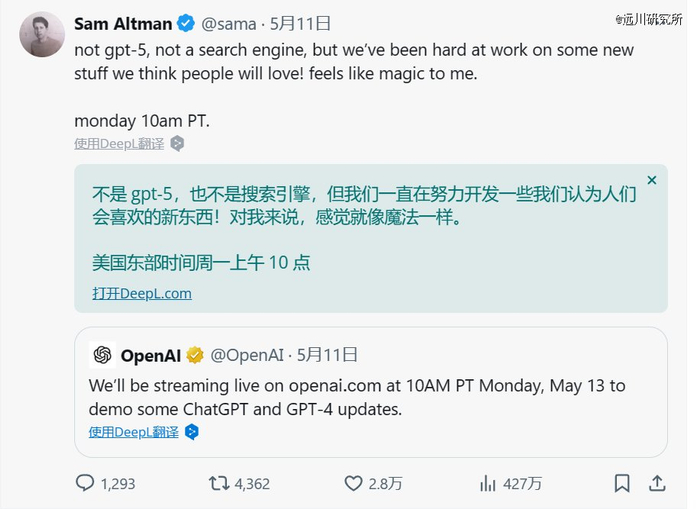Open the @OpenAI handle in quote
700x509 pixels.
pos(247,355)
